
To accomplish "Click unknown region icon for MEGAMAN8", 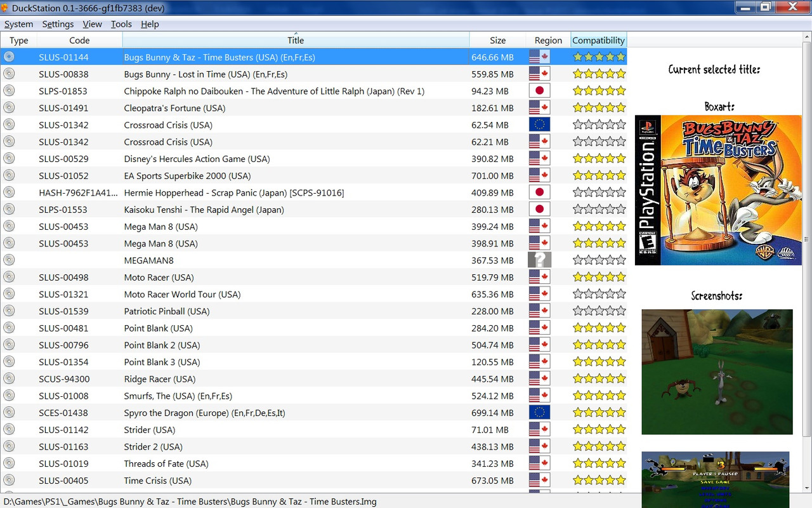I will coord(539,260).
